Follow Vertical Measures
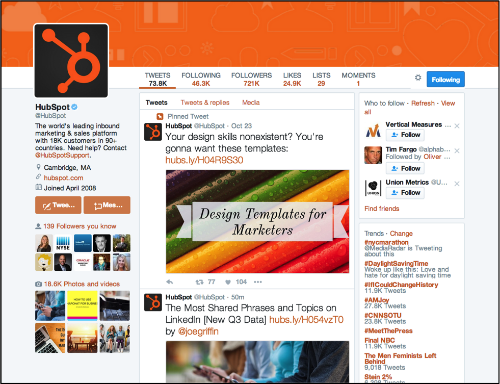This screenshot has width=500, height=384. click(405, 135)
